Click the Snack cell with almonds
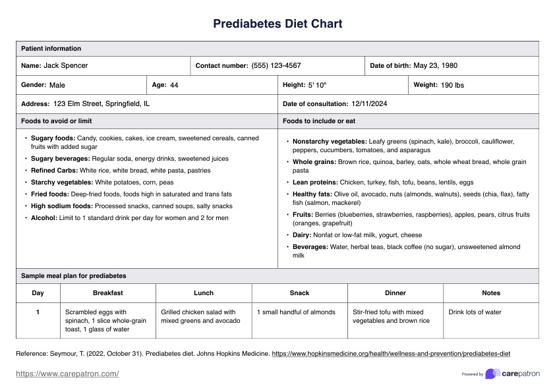 click(296, 312)
